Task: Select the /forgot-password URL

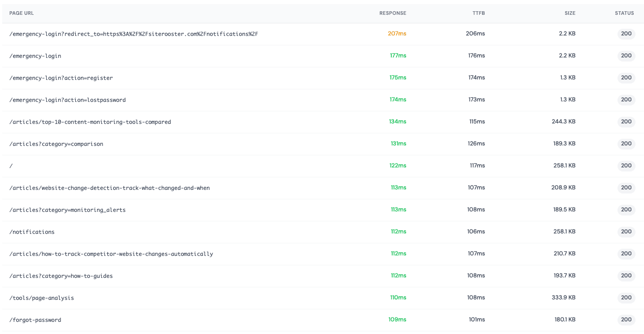Action: 35,320
